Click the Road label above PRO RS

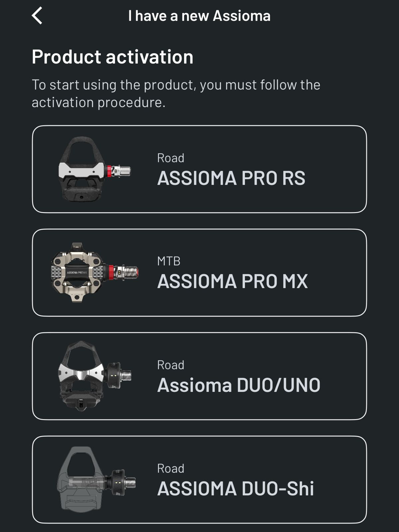click(x=171, y=158)
